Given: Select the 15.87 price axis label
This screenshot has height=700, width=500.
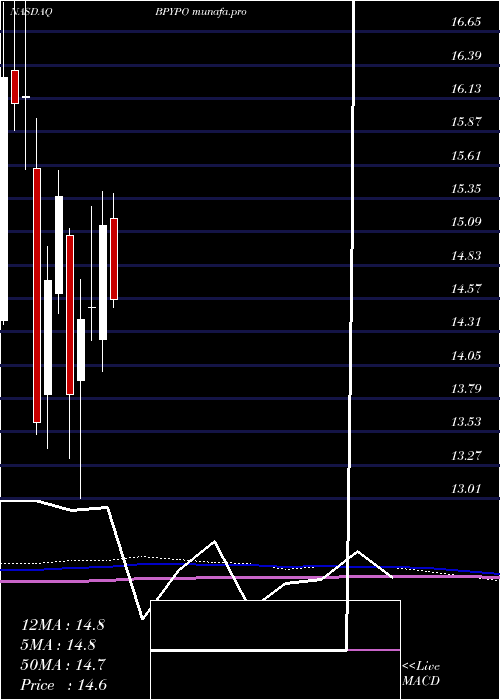Looking at the screenshot, I should pos(466,122).
